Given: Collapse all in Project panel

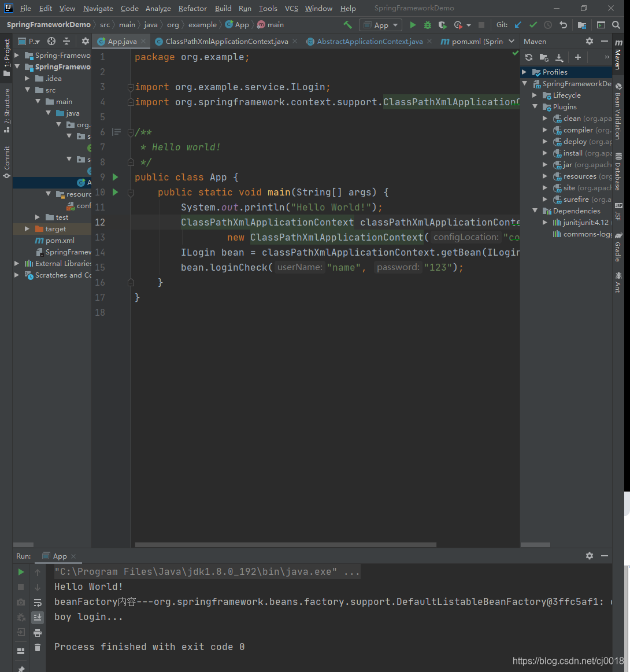Looking at the screenshot, I should point(66,41).
